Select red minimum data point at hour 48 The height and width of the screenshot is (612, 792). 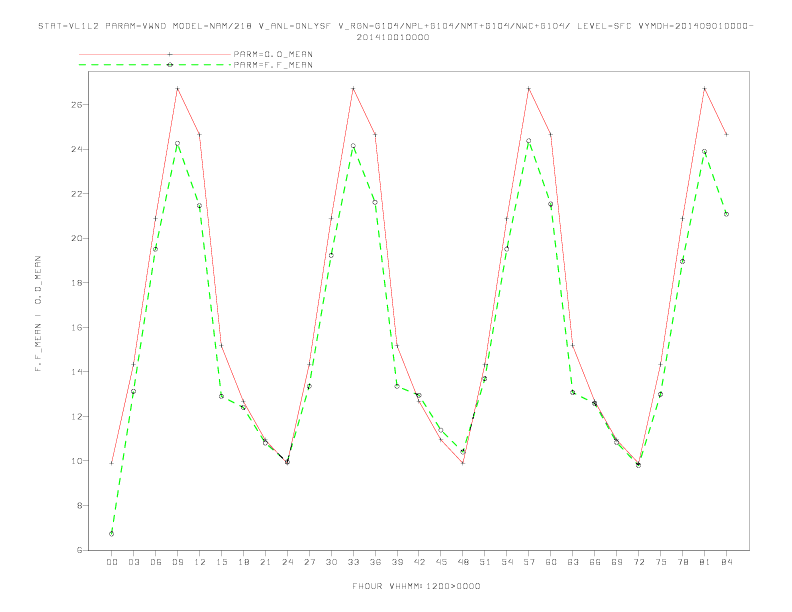(x=463, y=463)
